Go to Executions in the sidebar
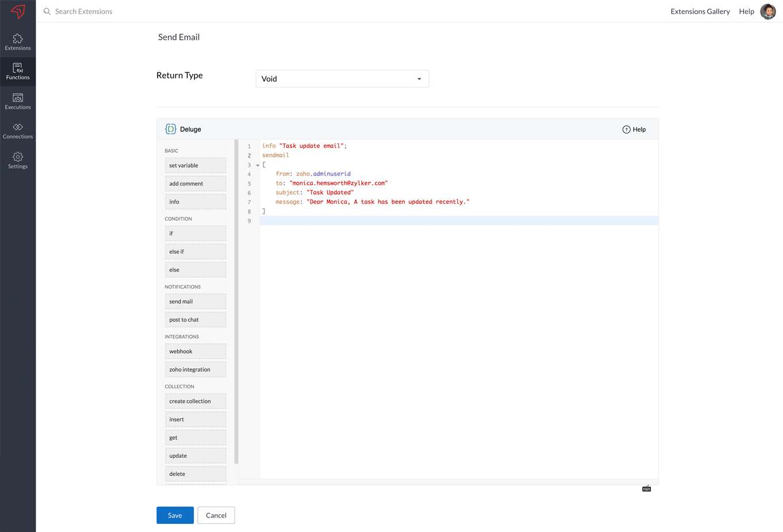Screen dimensions: 783x532 [18, 101]
